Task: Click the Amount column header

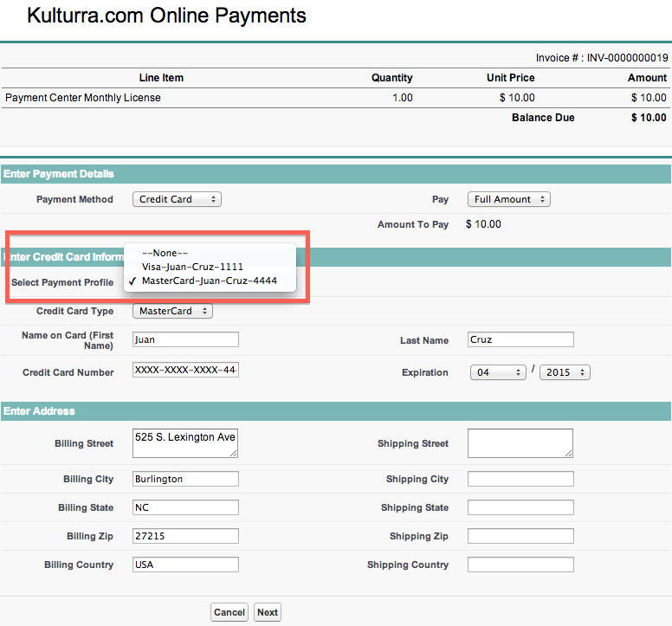Action: (x=647, y=78)
